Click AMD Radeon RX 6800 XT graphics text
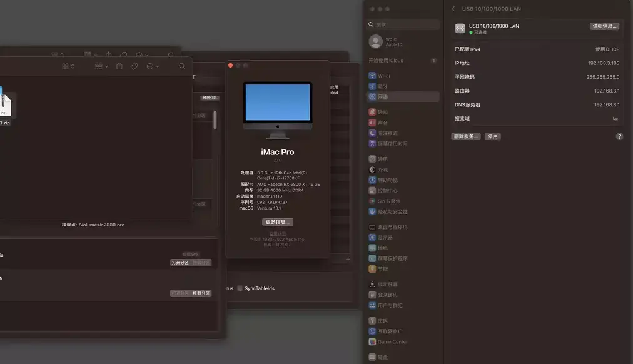 [288, 185]
